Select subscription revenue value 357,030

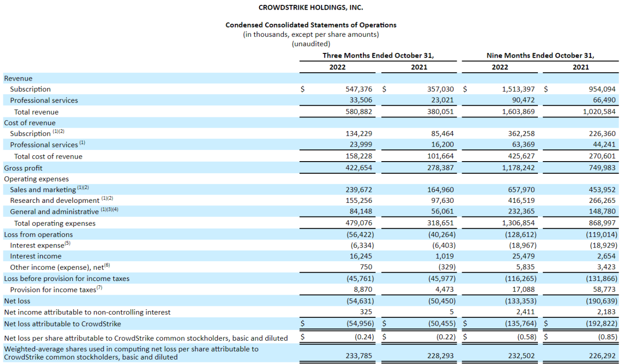coord(441,89)
